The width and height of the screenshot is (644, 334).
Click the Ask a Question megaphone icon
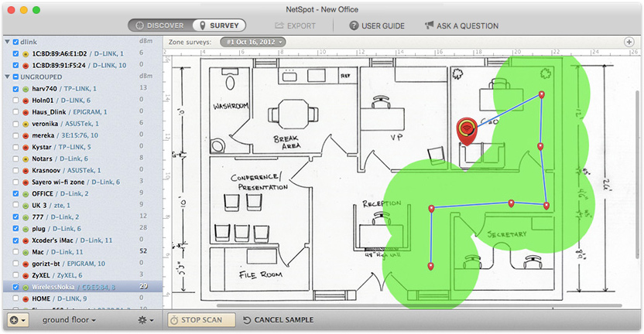pyautogui.click(x=429, y=26)
